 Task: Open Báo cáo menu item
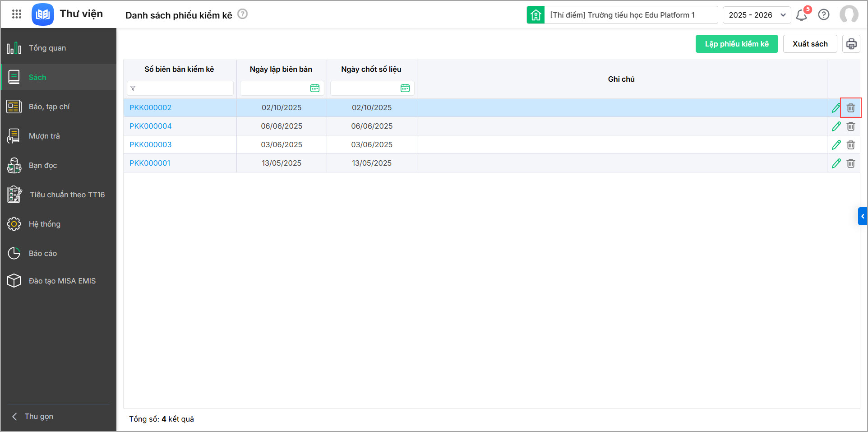(43, 253)
